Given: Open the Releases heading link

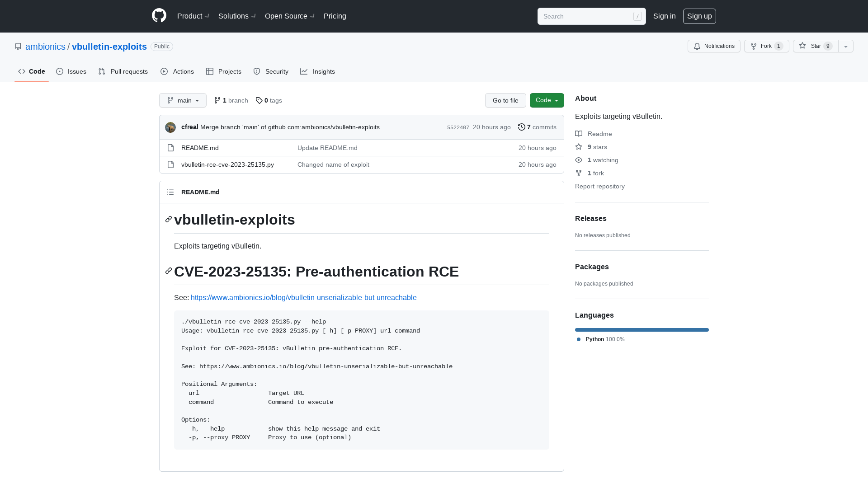Looking at the screenshot, I should pos(591,218).
